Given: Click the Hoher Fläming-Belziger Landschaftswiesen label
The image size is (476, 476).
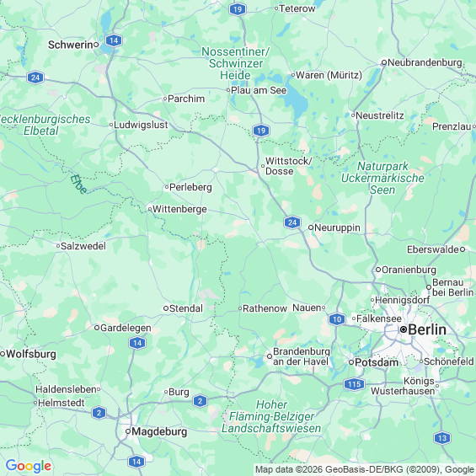Looking at the screenshot, I should pyautogui.click(x=271, y=416).
